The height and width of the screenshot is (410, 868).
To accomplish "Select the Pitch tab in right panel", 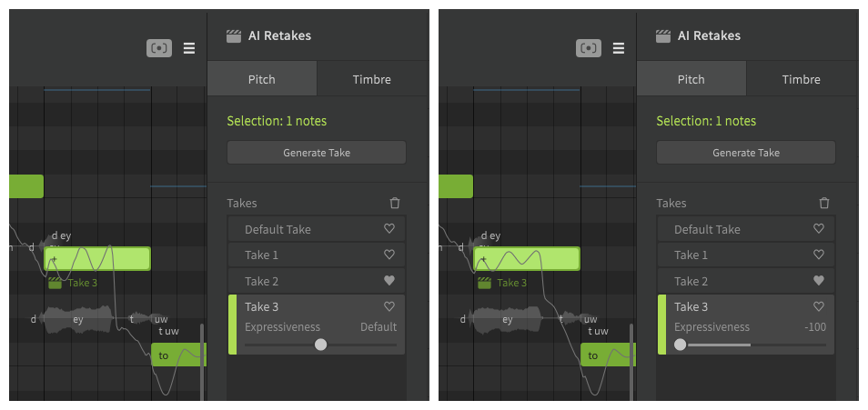I will tap(691, 79).
